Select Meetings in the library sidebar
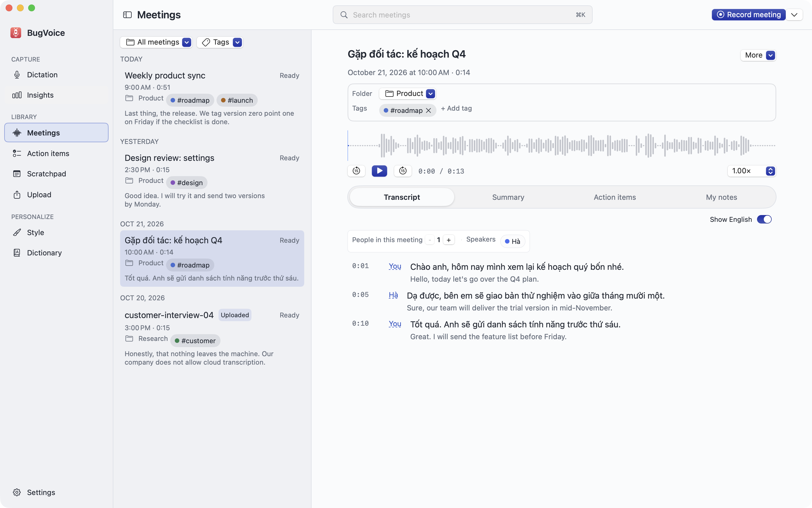 (x=56, y=133)
